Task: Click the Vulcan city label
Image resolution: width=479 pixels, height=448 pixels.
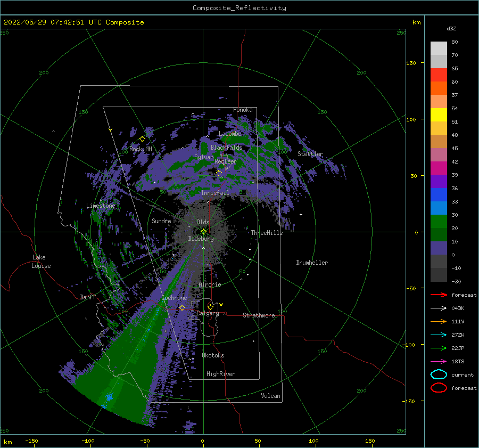Action: [270, 396]
